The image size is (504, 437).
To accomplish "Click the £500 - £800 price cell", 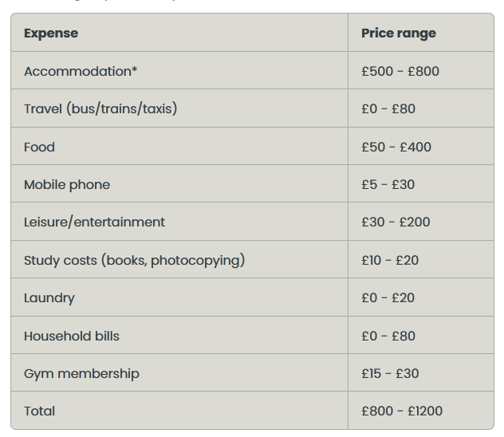I will [400, 71].
